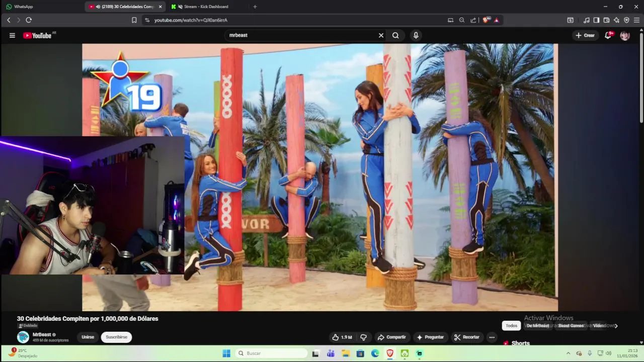Image resolution: width=644 pixels, height=362 pixels.
Task: Show next category chips with chevron
Action: pos(616,326)
